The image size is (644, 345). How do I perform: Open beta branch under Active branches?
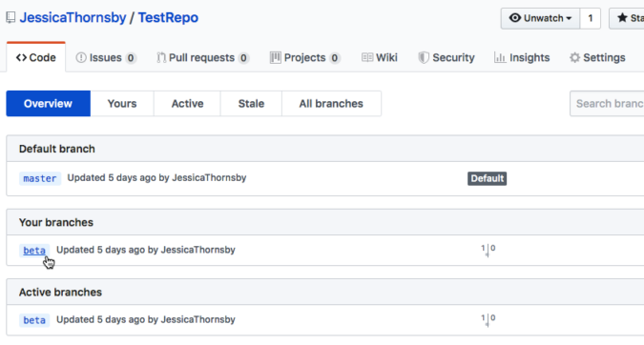[x=34, y=320]
